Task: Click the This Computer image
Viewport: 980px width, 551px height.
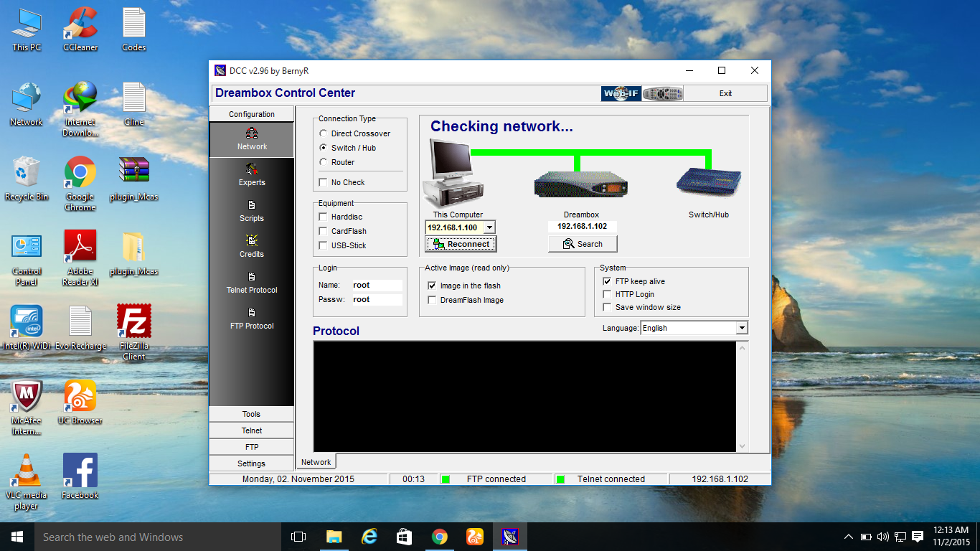Action: pos(452,172)
